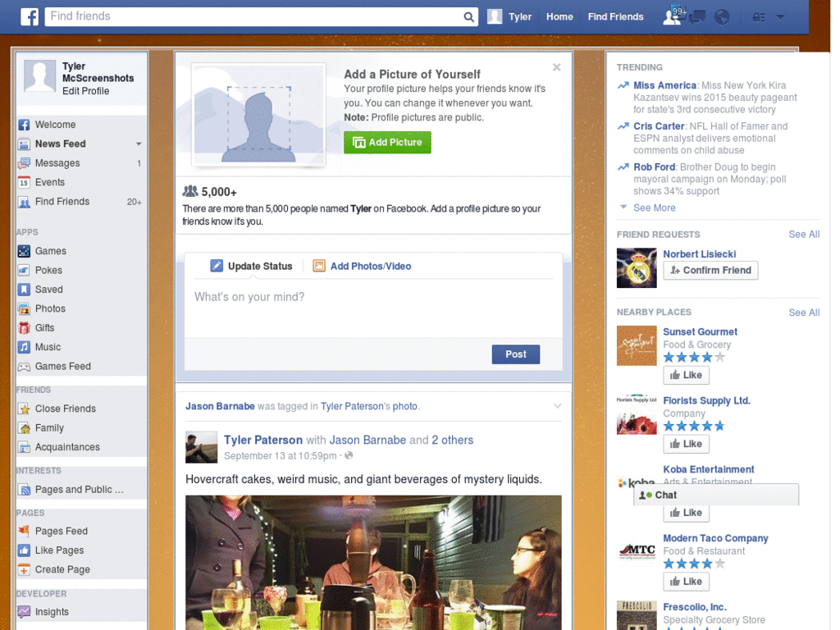
Task: Click Edit Profile link
Action: pyautogui.click(x=85, y=91)
